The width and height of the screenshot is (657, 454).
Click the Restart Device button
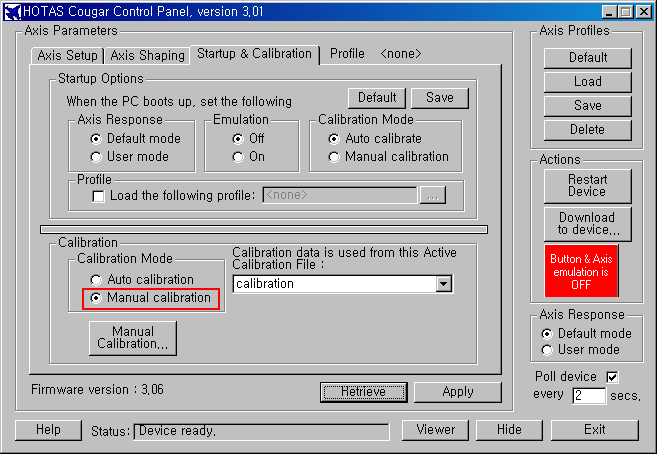pos(587,186)
